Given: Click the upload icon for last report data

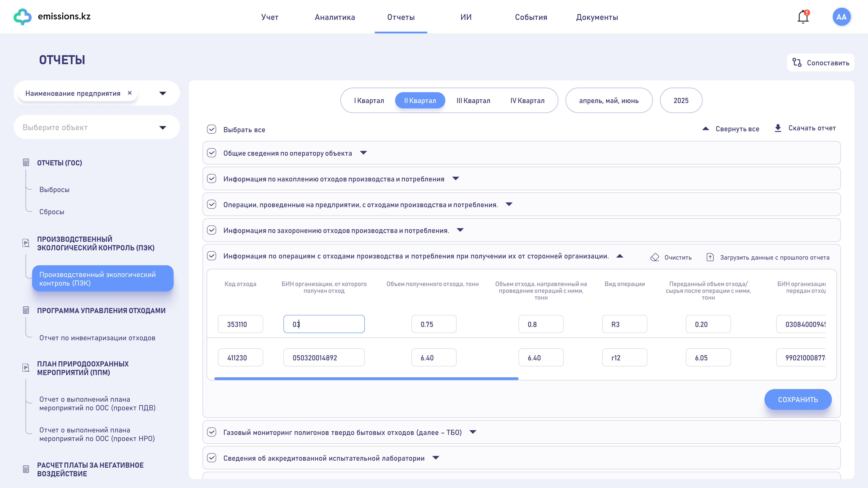Looking at the screenshot, I should click(710, 257).
